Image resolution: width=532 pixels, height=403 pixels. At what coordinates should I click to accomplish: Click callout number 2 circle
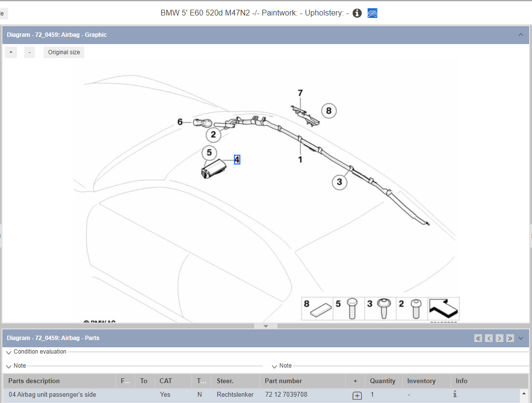pos(213,135)
